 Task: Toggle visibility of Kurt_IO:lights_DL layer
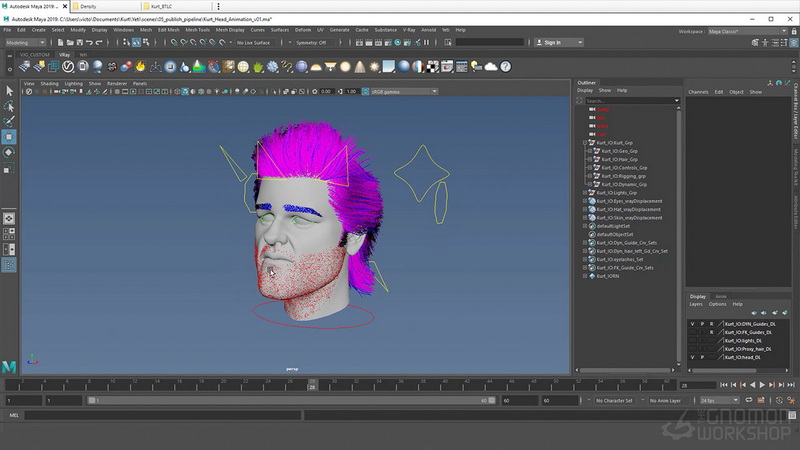pos(692,341)
